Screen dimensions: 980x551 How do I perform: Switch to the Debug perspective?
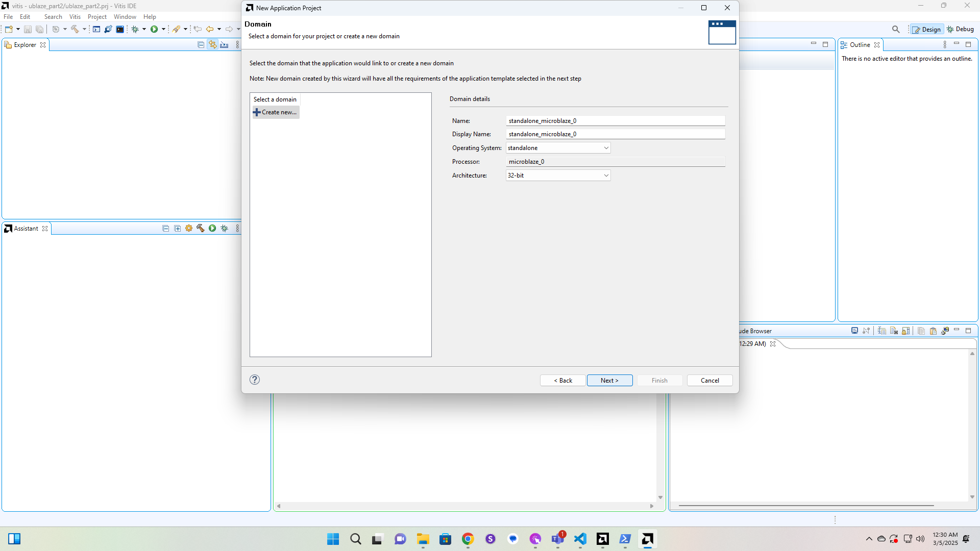coord(961,30)
